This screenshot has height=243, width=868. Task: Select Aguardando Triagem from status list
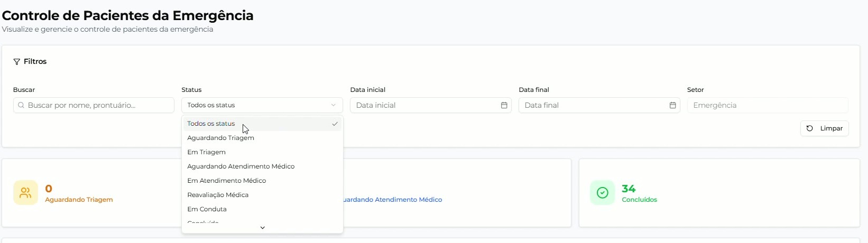262,138
